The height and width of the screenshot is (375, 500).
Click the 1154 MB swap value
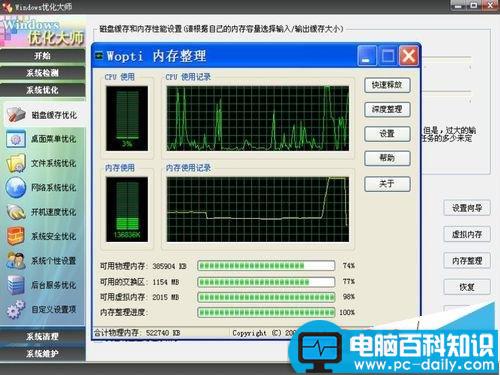tap(166, 282)
